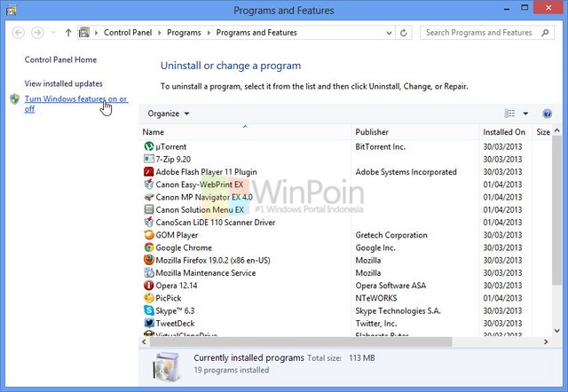Screen dimensions: 568x392
Task: Click the scroll left arrow
Action: pyautogui.click(x=144, y=341)
